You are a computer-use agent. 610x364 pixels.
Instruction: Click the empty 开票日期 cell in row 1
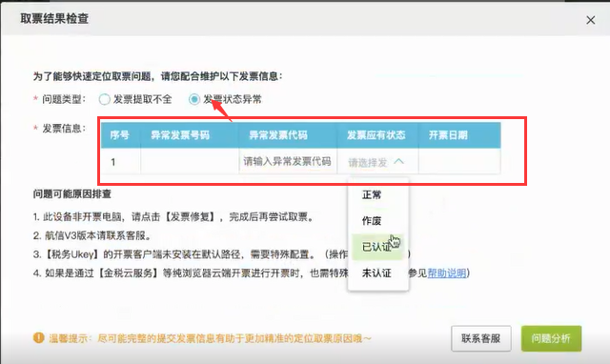[x=459, y=161]
